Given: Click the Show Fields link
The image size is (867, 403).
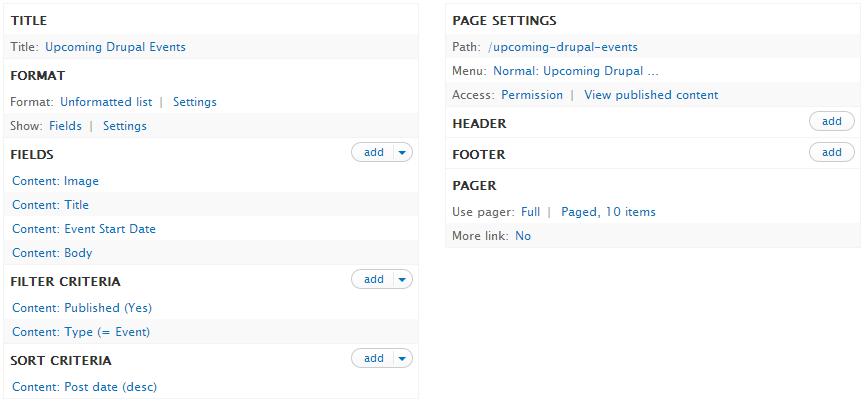Looking at the screenshot, I should point(65,126).
